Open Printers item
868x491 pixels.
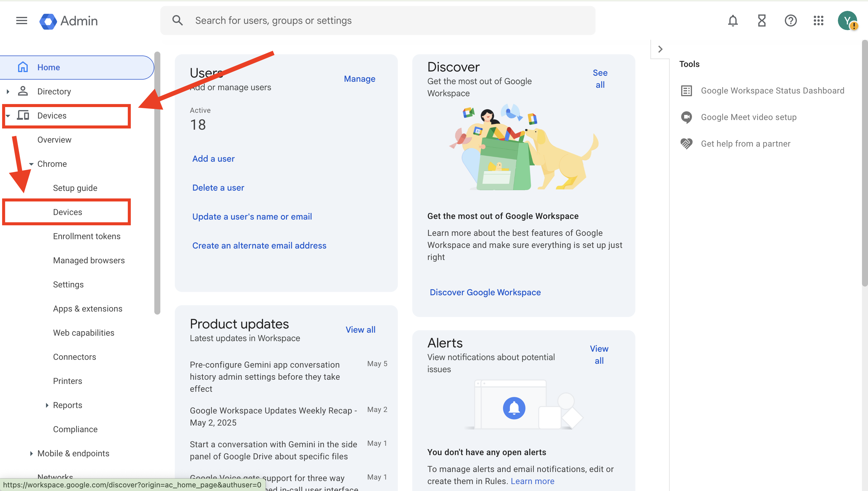(68, 381)
